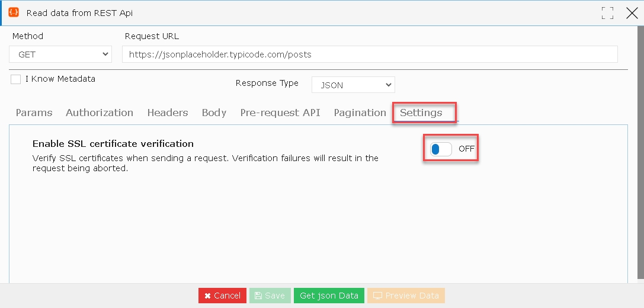This screenshot has height=308, width=644.
Task: Switch to the Params tab
Action: point(34,113)
